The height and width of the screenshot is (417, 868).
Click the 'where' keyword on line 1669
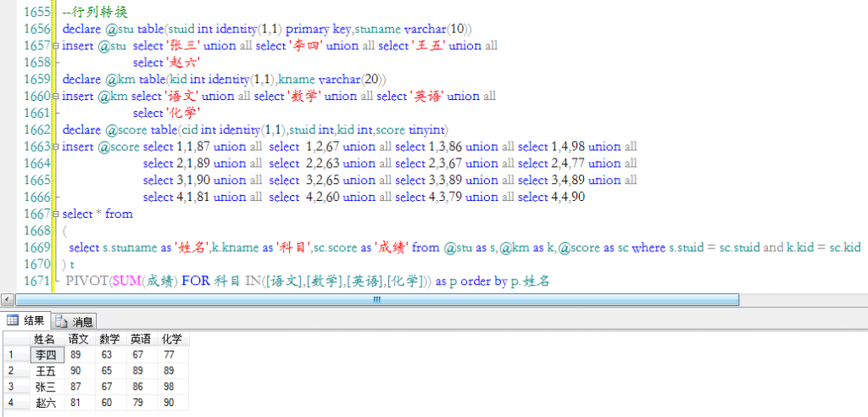(648, 247)
